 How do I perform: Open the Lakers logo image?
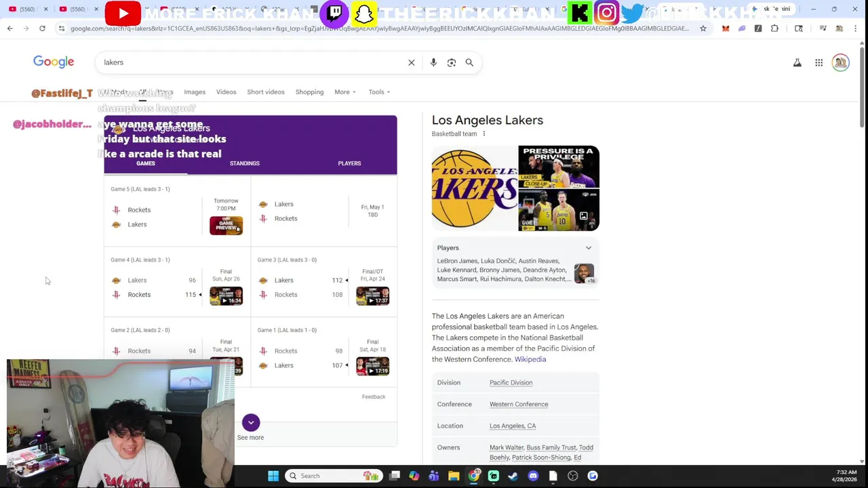point(474,188)
